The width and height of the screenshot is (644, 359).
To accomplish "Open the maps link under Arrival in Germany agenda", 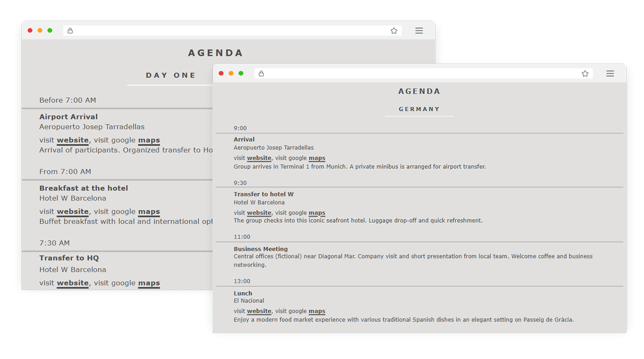I will tap(317, 158).
